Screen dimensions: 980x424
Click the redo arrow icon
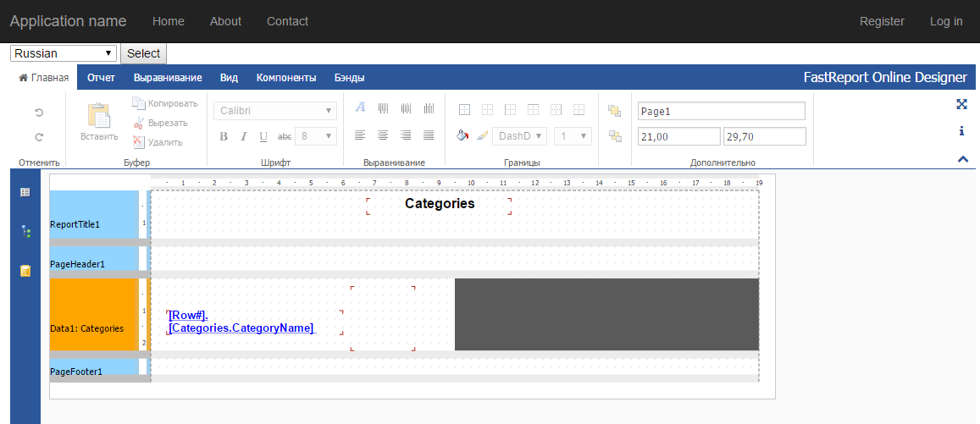(39, 137)
